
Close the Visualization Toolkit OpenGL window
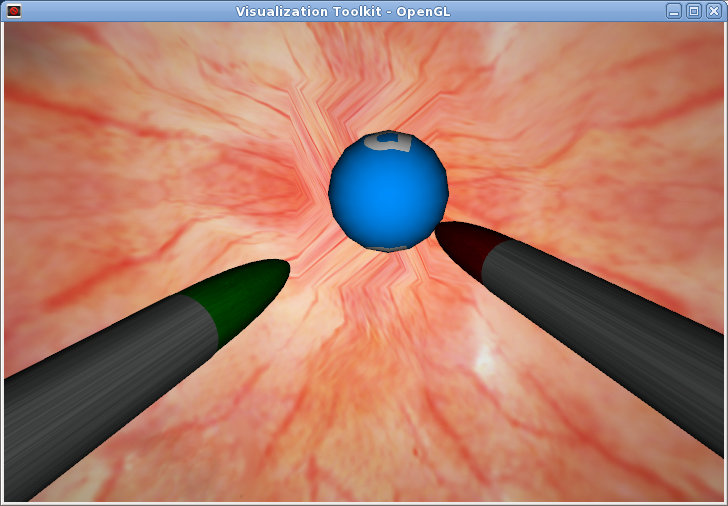[x=713, y=11]
